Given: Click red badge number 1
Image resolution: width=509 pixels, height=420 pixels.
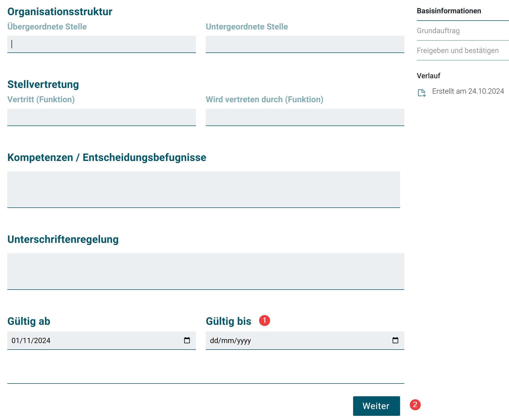Looking at the screenshot, I should click(264, 320).
